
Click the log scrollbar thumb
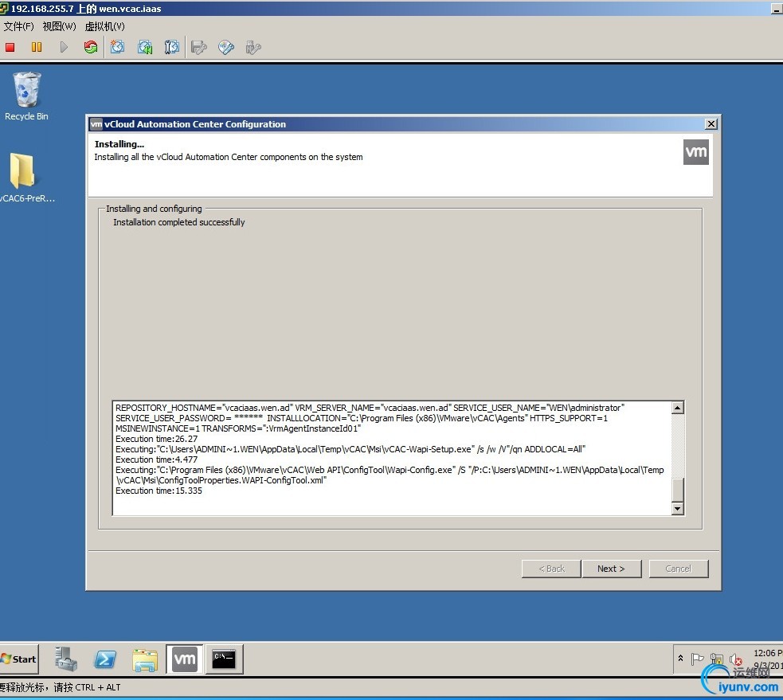pyautogui.click(x=678, y=489)
